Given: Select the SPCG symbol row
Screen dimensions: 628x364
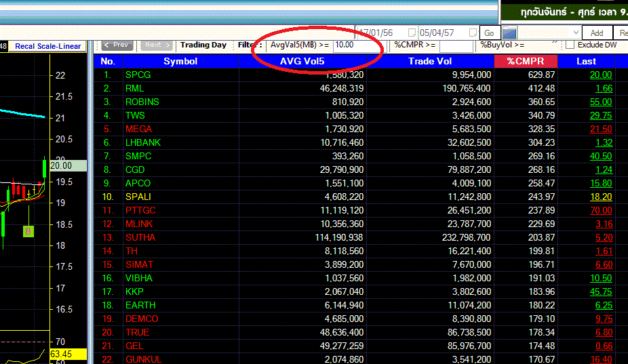Looking at the screenshot, I should (138, 75).
